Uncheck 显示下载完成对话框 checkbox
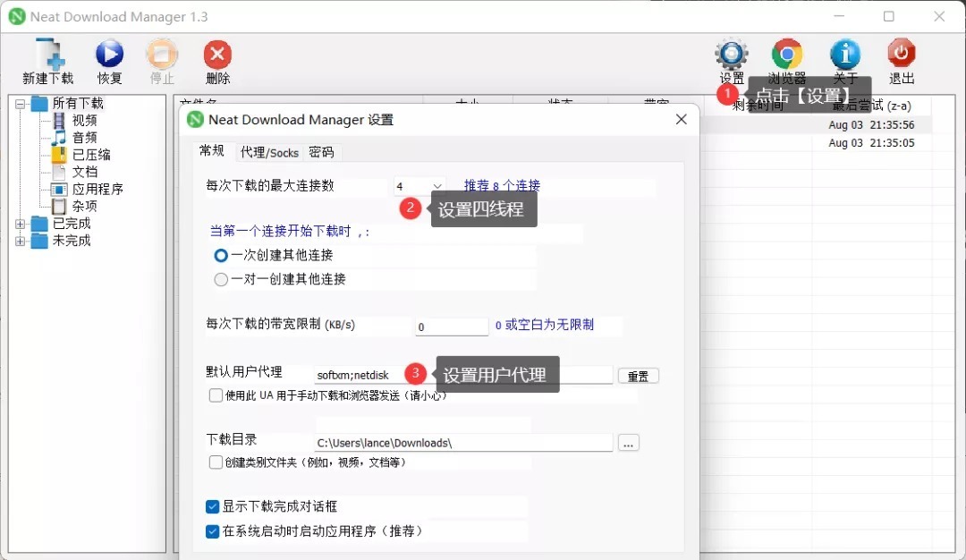This screenshot has height=560, width=966. point(213,506)
